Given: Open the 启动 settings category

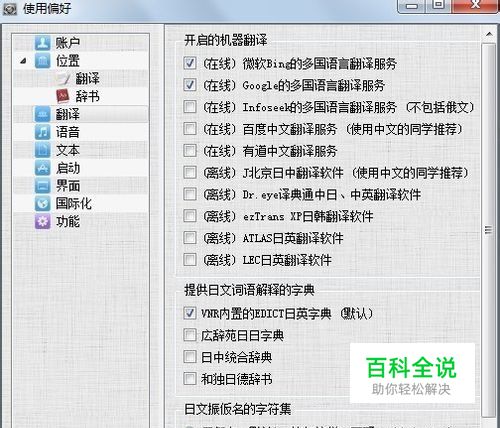Looking at the screenshot, I should (x=68, y=168).
